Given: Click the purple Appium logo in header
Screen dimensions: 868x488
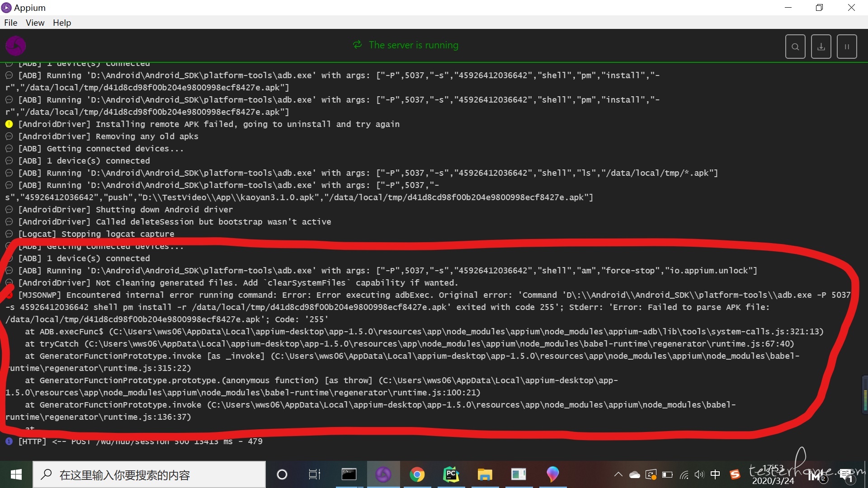Looking at the screenshot, I should [15, 46].
